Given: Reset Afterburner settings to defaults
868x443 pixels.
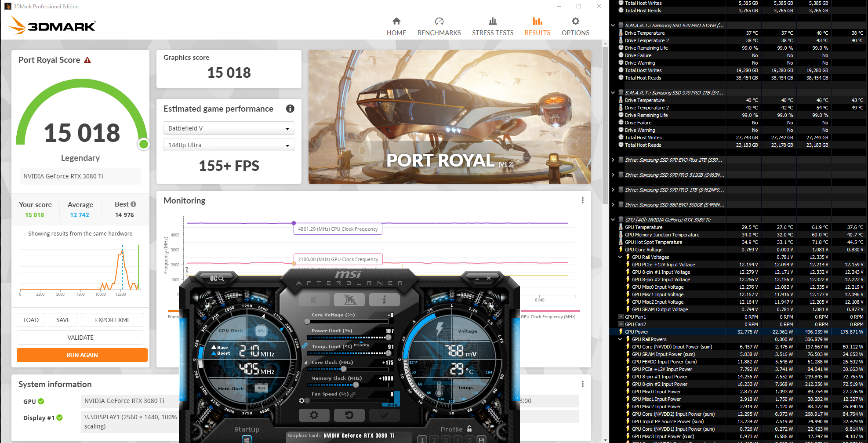Looking at the screenshot, I should pos(349,415).
